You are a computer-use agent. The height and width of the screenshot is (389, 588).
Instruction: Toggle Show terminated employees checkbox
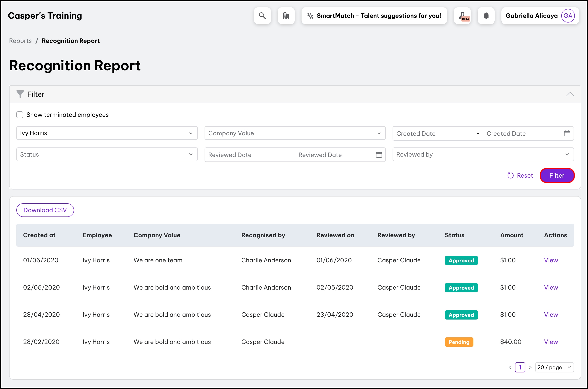pyautogui.click(x=20, y=115)
